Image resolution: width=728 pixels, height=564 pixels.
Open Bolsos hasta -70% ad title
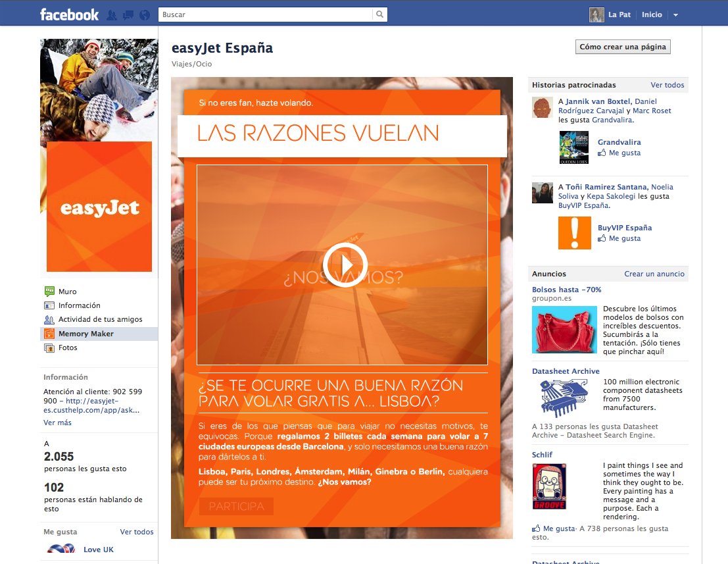click(566, 290)
